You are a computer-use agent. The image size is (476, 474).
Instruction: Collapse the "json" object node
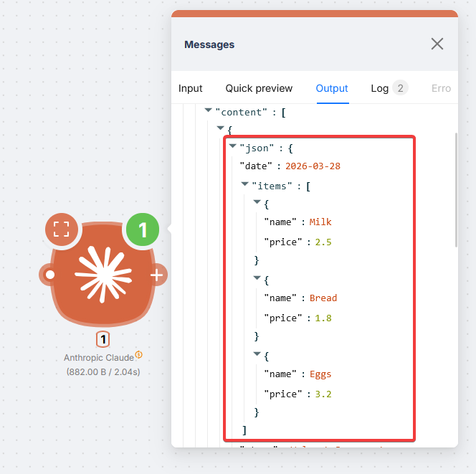click(232, 146)
